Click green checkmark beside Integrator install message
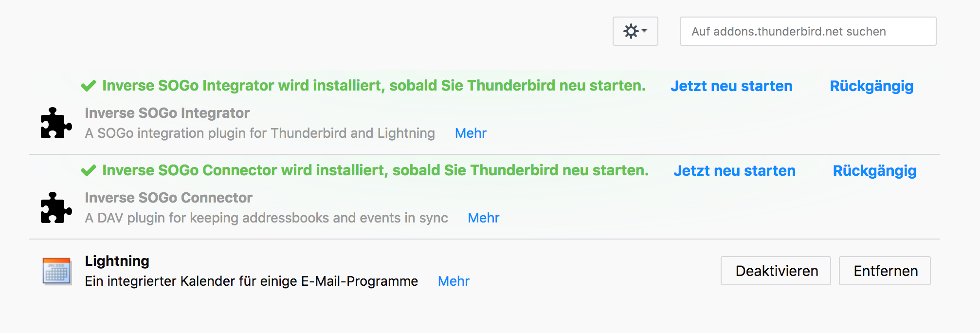This screenshot has height=333, width=980. [x=89, y=86]
